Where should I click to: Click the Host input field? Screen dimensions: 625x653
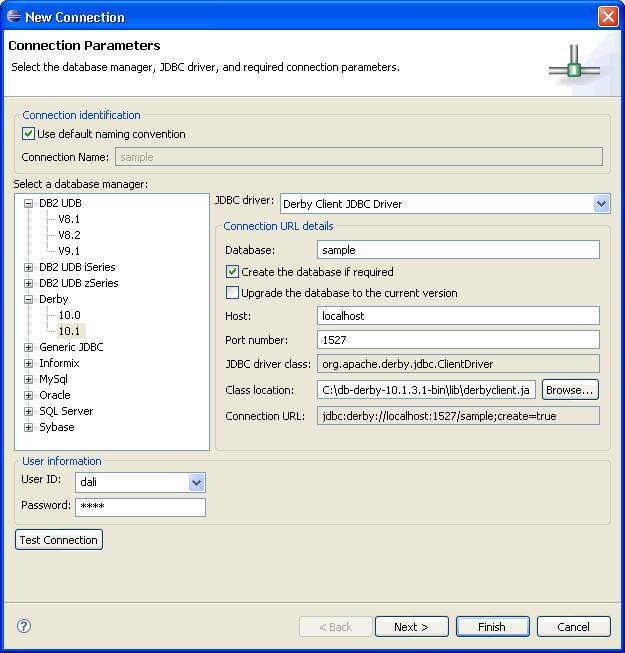click(458, 316)
